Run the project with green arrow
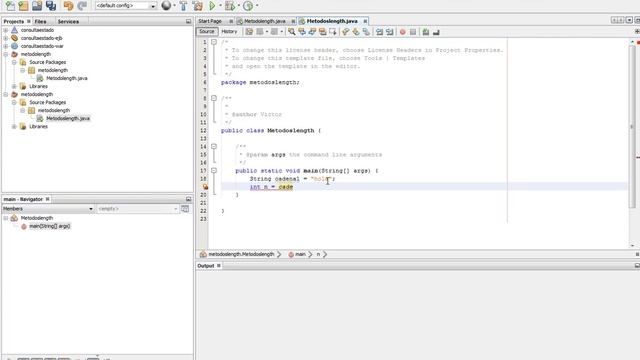The image size is (640, 360). (x=212, y=6)
